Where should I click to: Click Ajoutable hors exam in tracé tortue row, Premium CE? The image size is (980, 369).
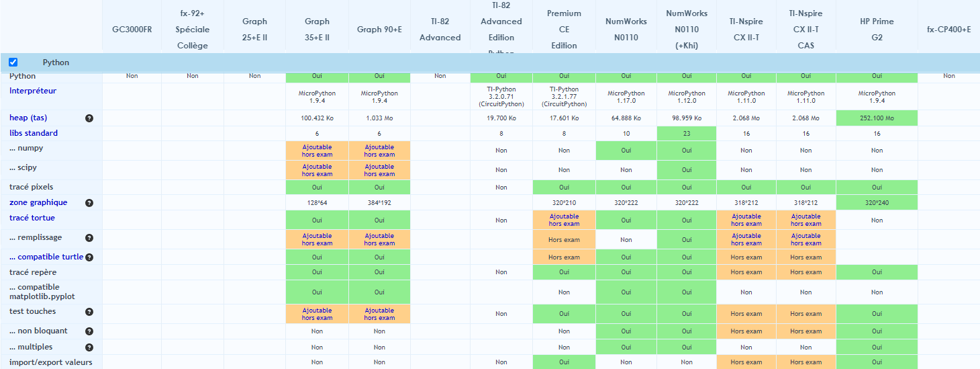564,220
